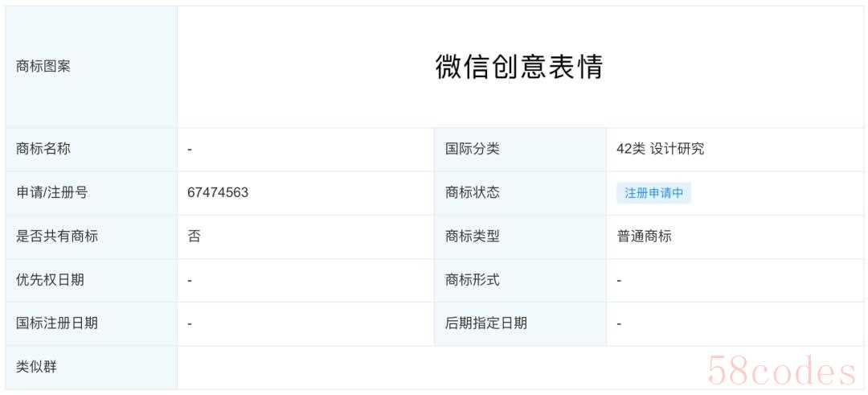Viewport: 868px width, 395px height.
Task: Click the 商标形式 label cell
Action: (520, 280)
